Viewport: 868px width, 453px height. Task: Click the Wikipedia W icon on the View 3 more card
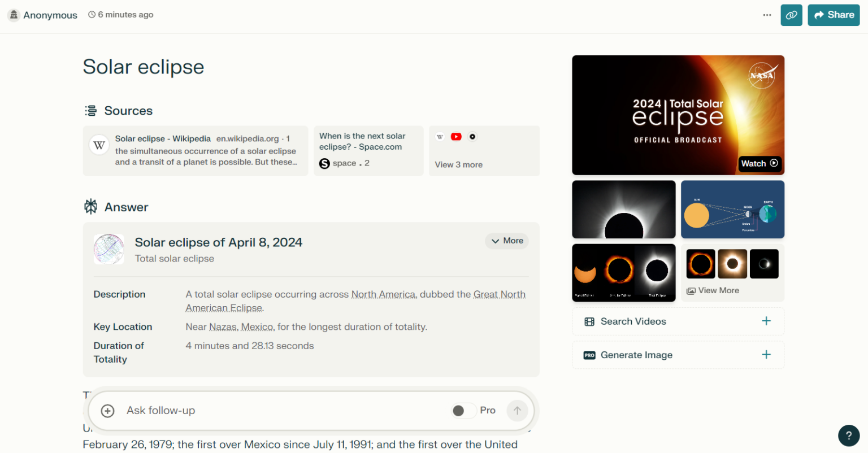440,136
